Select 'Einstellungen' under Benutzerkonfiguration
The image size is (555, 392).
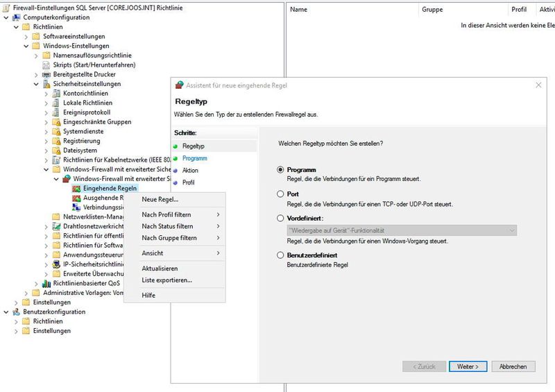pyautogui.click(x=51, y=331)
